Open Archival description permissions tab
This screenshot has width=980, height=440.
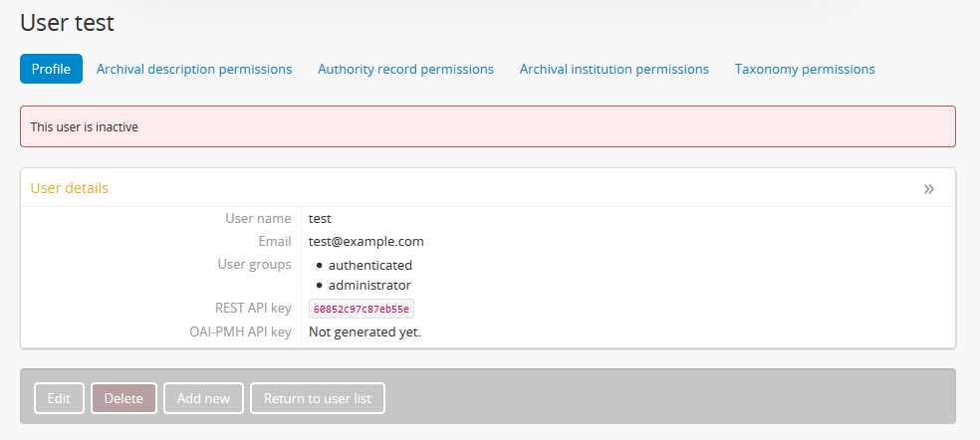[194, 69]
